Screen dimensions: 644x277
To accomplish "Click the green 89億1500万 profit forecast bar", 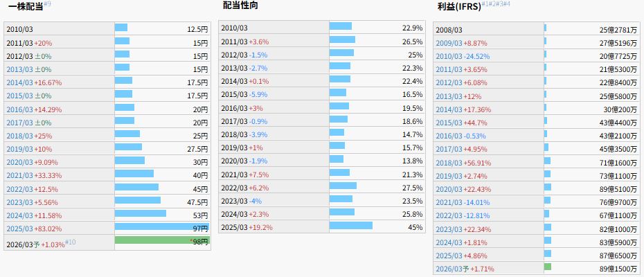I will (x=548, y=267).
